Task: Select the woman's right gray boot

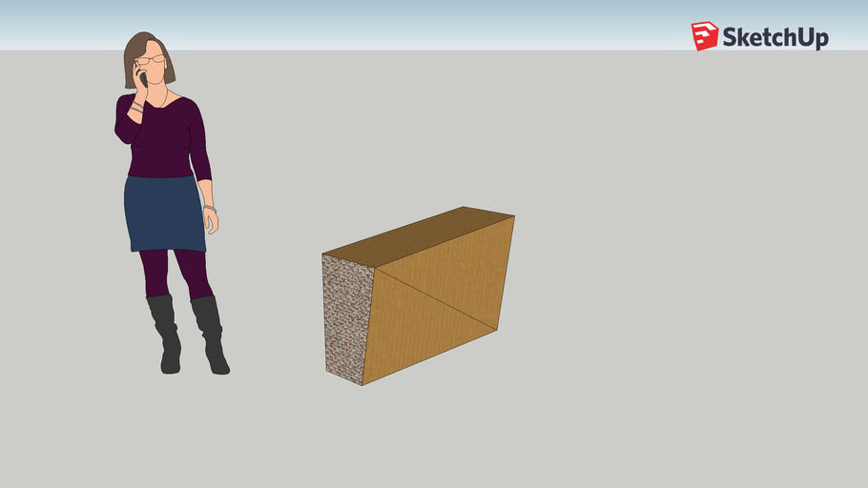Action: (x=211, y=334)
